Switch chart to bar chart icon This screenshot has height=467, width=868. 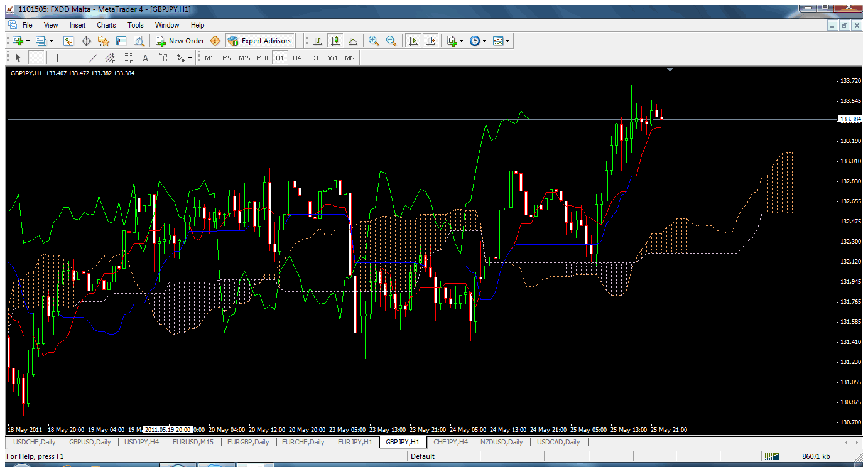click(318, 41)
